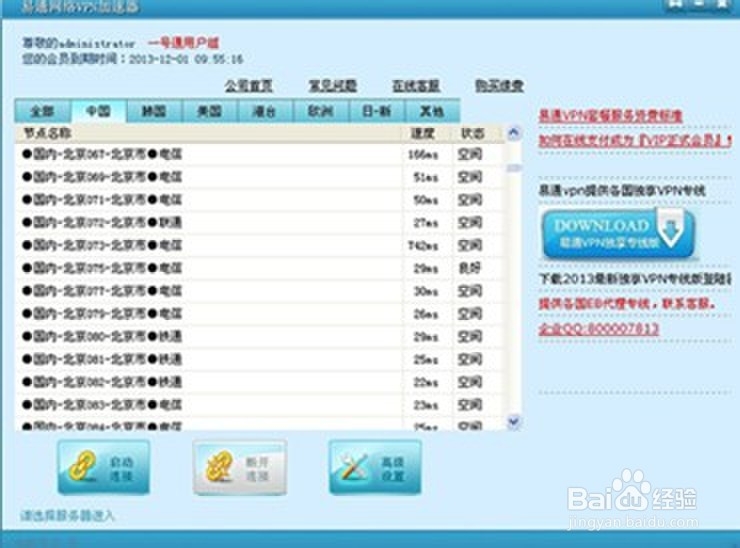Click the DOWNLOAD banner button
The width and height of the screenshot is (740, 548).
click(619, 235)
